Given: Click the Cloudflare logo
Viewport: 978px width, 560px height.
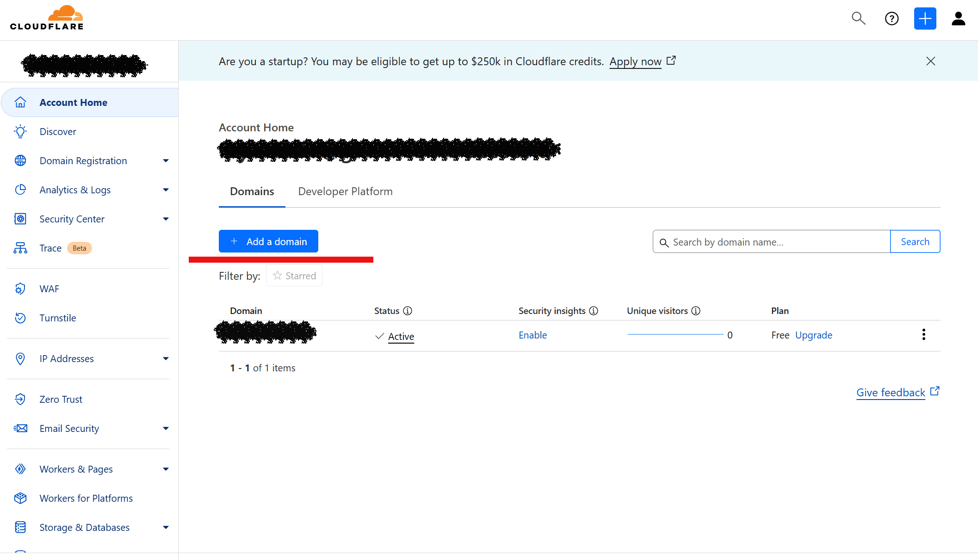Looking at the screenshot, I should (47, 18).
